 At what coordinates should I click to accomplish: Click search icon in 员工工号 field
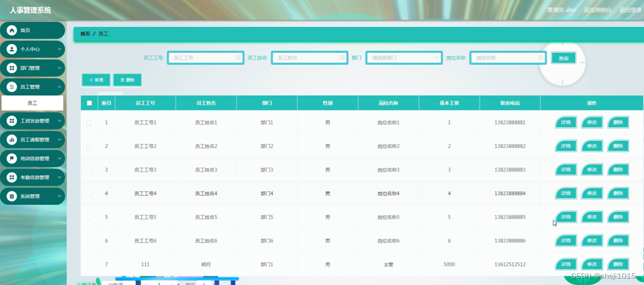coord(238,58)
